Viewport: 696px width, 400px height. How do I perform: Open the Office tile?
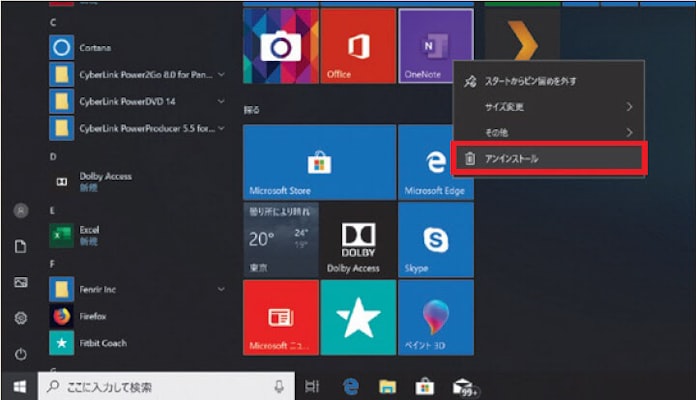coord(358,46)
